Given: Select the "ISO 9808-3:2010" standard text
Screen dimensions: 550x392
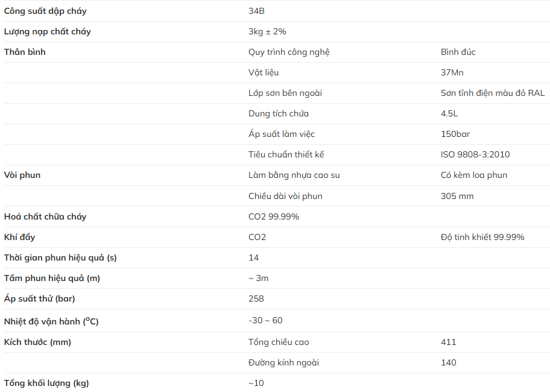Looking at the screenshot, I should tap(475, 154).
